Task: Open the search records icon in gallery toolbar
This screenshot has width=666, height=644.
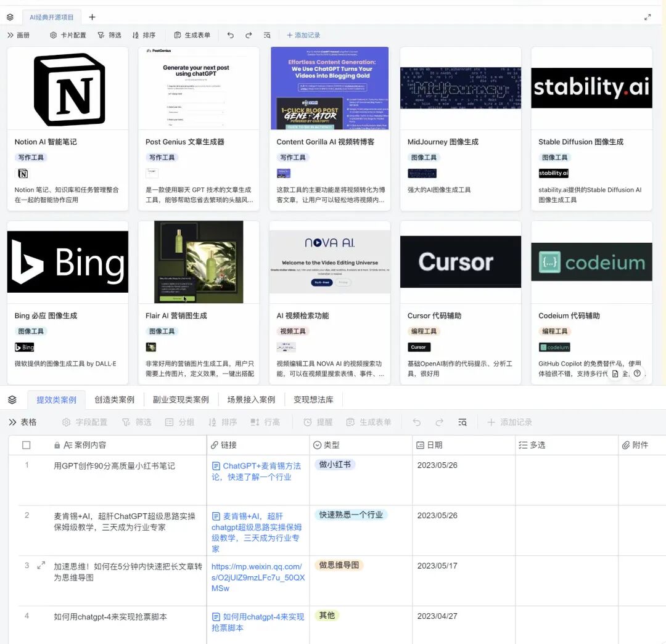Action: pyautogui.click(x=267, y=35)
